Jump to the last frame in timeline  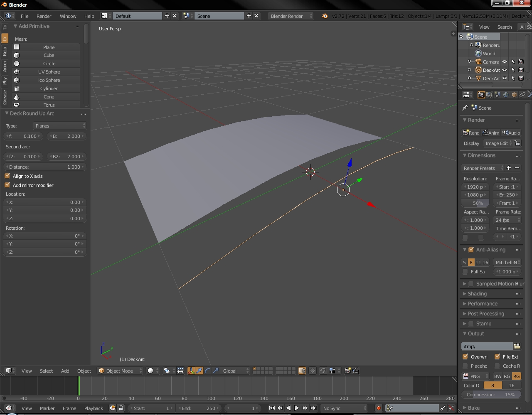pos(313,408)
